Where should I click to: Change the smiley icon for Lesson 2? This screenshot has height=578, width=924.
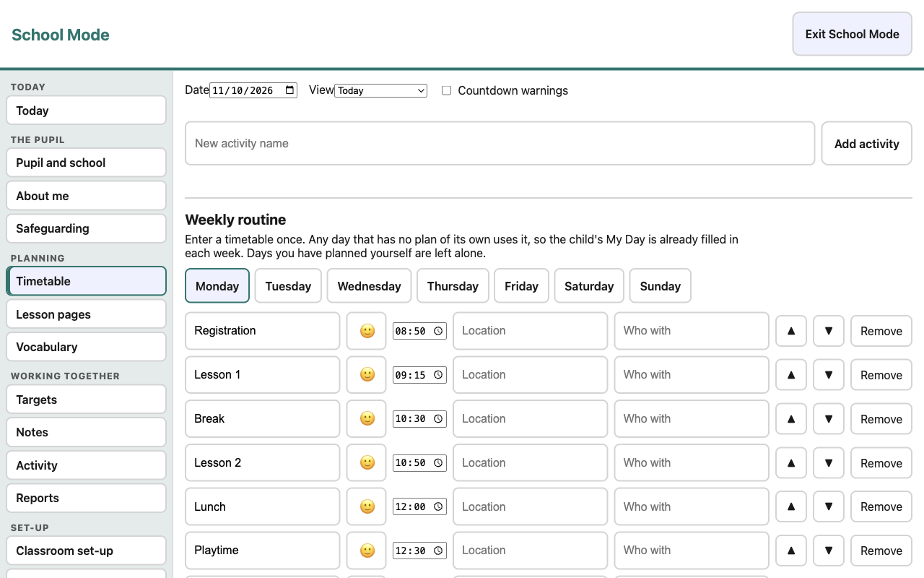(367, 463)
